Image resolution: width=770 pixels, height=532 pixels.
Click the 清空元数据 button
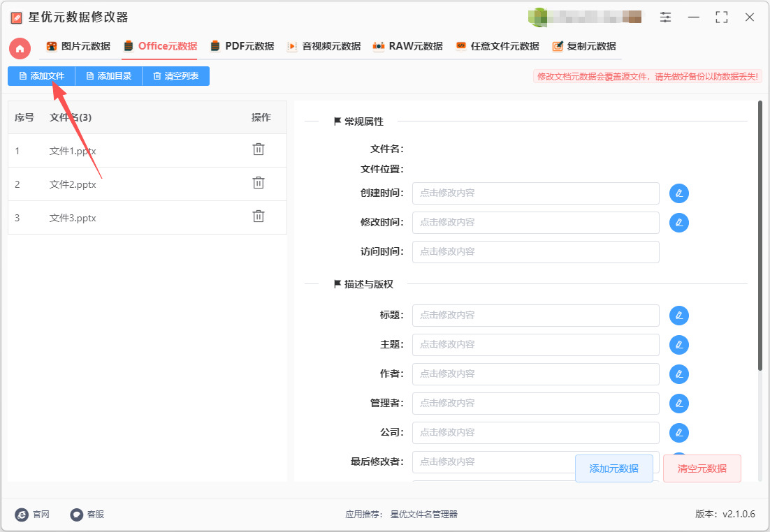pos(702,468)
